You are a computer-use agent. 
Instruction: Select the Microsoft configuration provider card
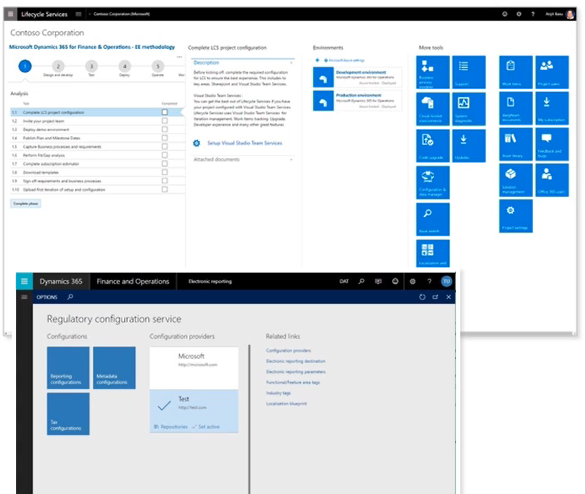pos(194,368)
